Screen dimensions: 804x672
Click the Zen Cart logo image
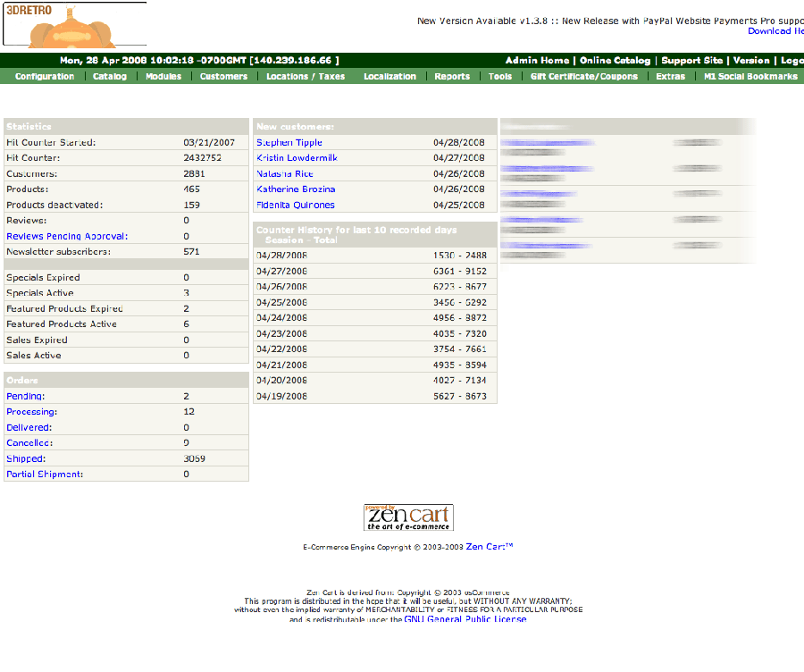pyautogui.click(x=408, y=517)
